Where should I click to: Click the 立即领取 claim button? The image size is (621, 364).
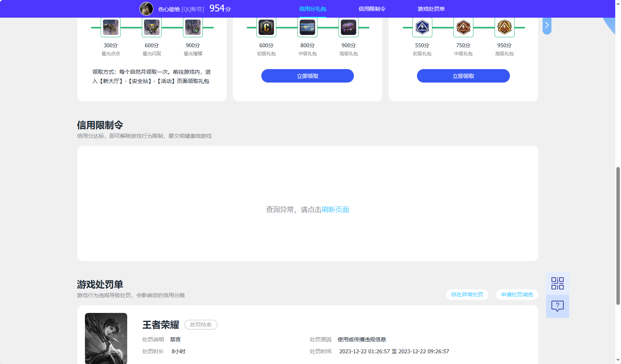click(307, 76)
